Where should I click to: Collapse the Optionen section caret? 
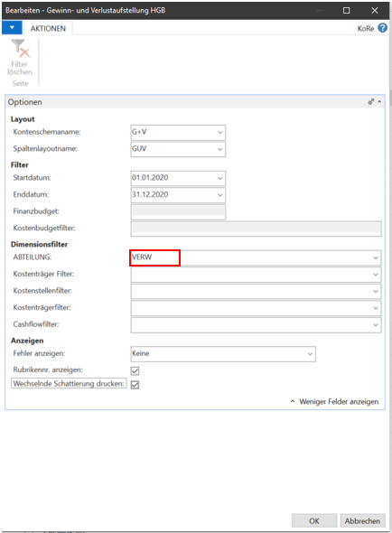point(379,102)
